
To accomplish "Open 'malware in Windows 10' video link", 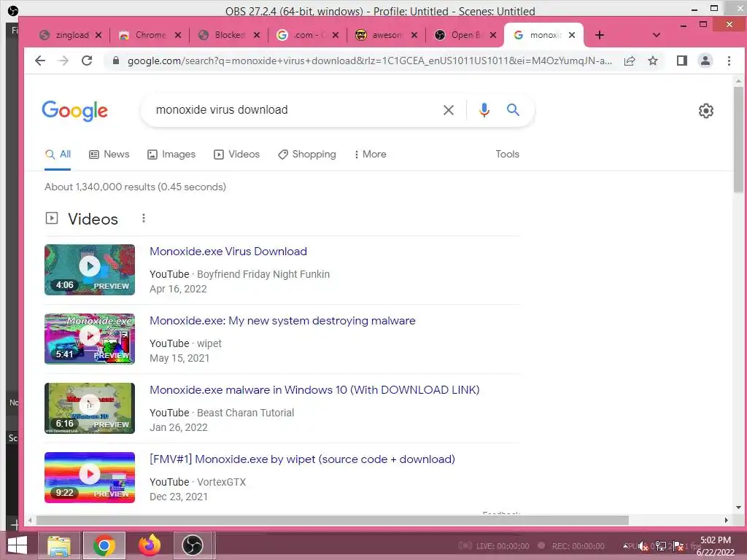I will (x=314, y=390).
